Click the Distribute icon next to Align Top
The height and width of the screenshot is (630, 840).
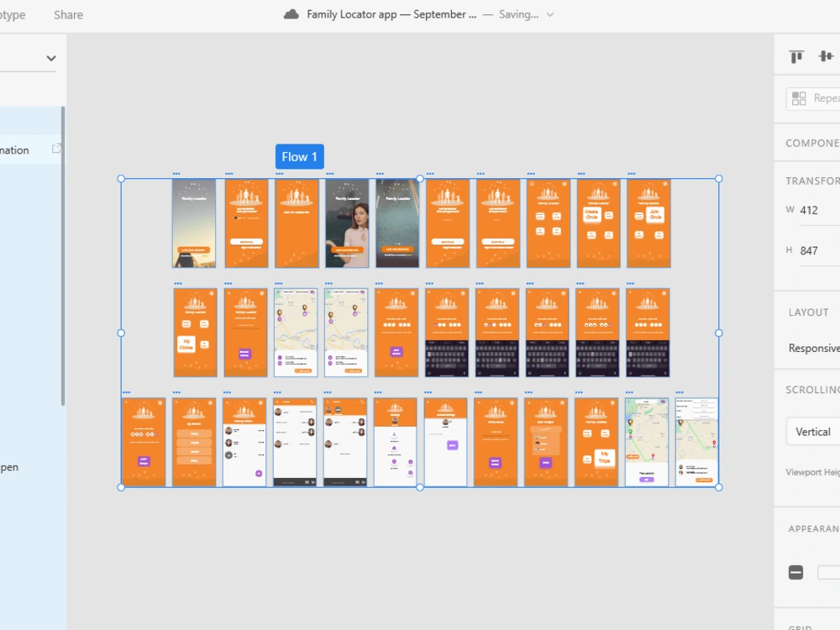click(826, 56)
